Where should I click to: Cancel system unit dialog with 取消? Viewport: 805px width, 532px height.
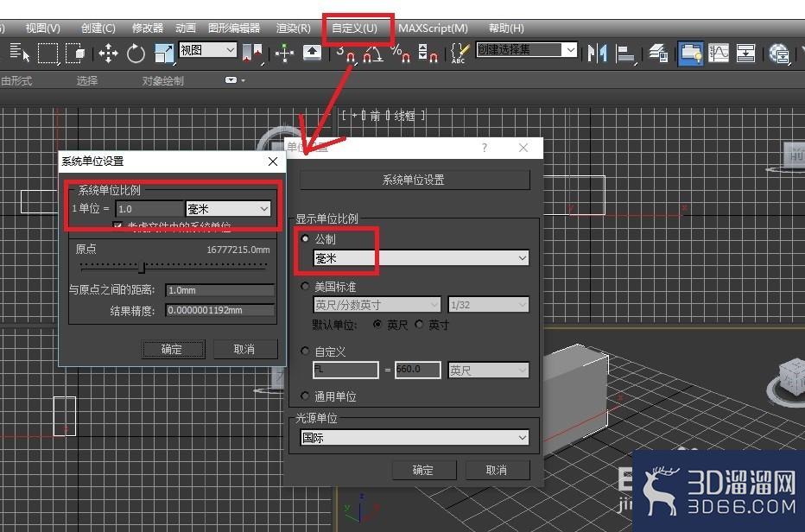point(245,349)
